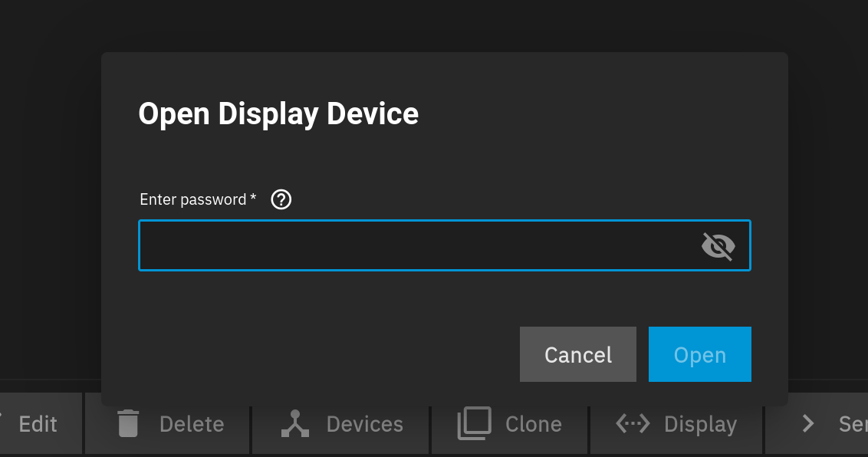Click the chevron icon beside Ser
The height and width of the screenshot is (457, 868).
808,424
